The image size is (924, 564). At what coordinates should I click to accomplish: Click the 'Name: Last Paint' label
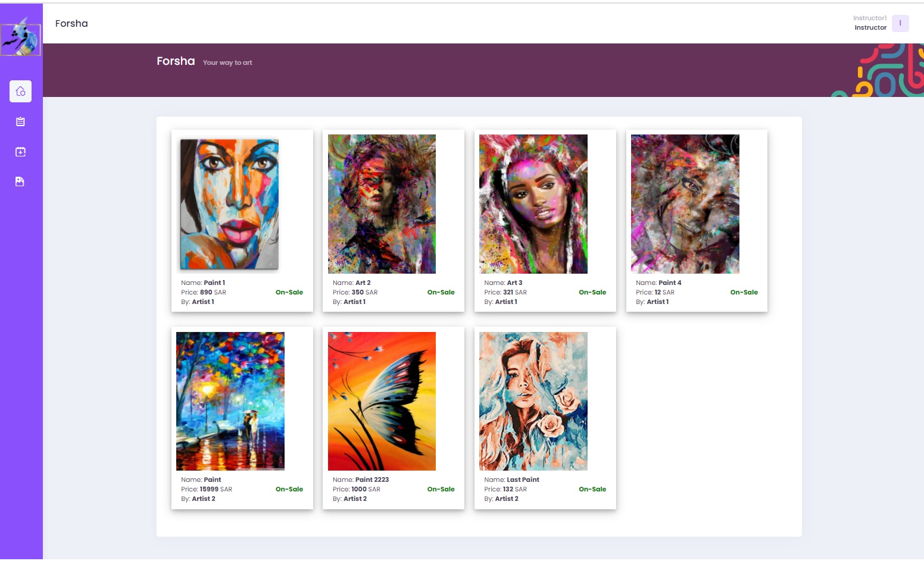tap(512, 480)
